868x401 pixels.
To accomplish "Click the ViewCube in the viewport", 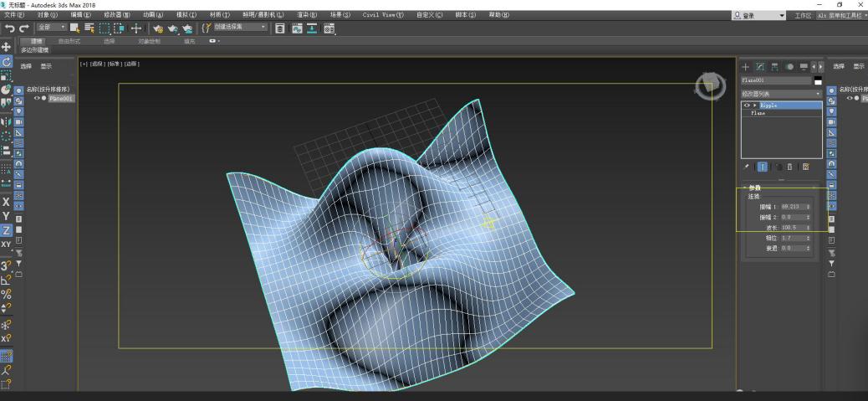I will coord(710,86).
